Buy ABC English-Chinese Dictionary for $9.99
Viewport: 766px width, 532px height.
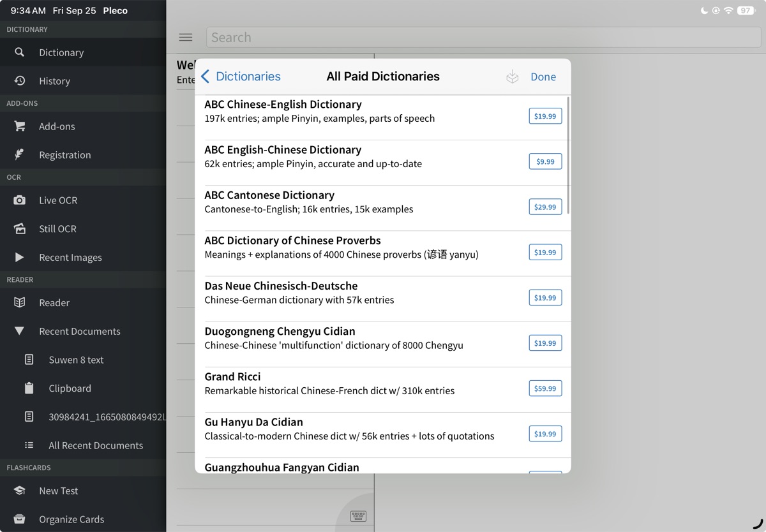545,161
